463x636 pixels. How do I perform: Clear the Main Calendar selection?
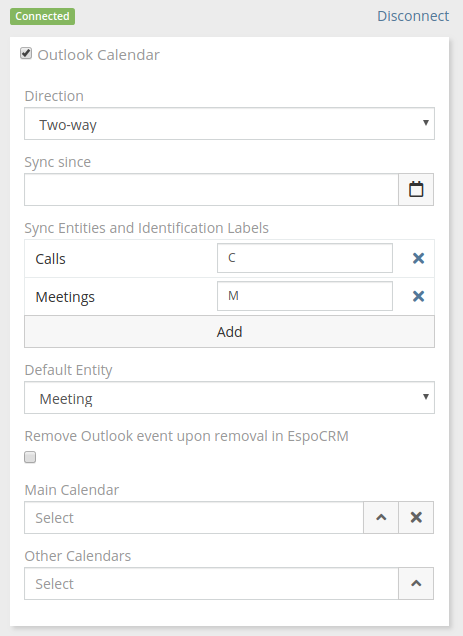416,518
